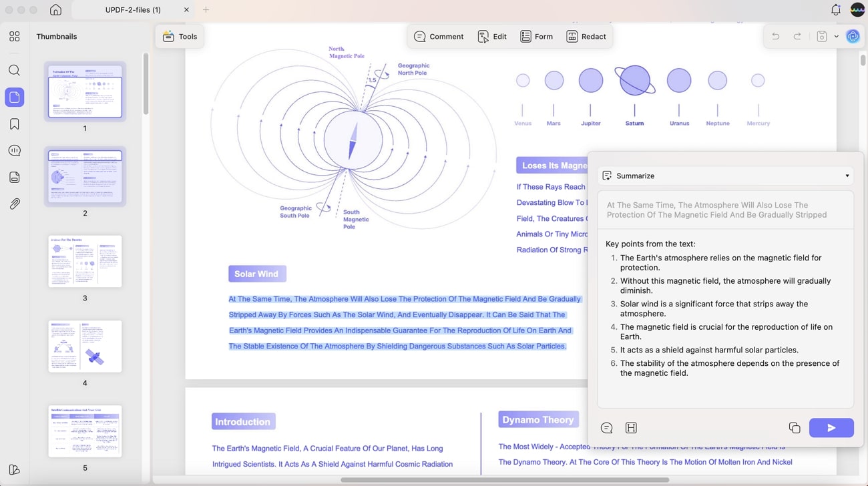Click the home icon in title bar
Screen dimensions: 868x486
55,10
